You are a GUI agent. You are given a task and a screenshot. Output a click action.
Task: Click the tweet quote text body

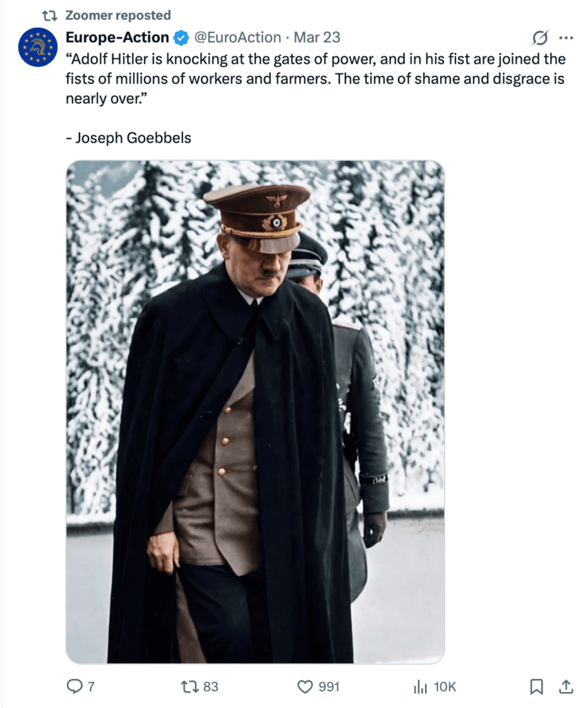316,98
